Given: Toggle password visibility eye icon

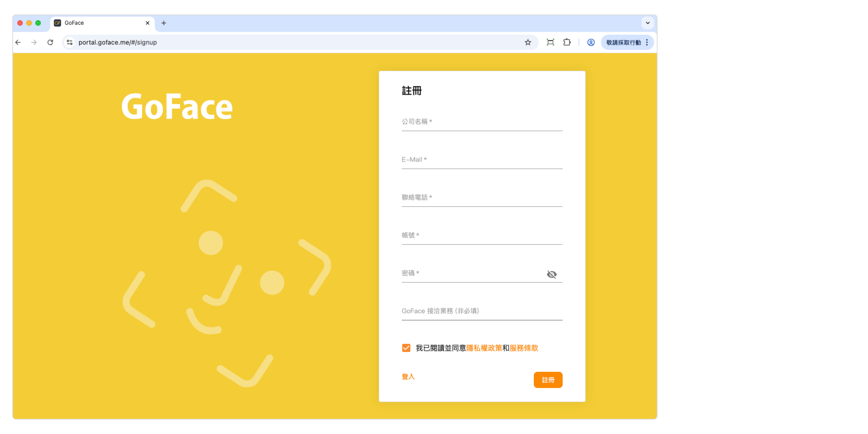Looking at the screenshot, I should click(x=551, y=275).
